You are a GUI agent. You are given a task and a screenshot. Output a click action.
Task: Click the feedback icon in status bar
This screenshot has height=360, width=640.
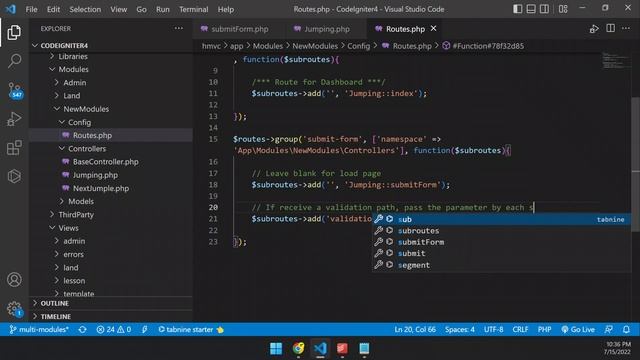[x=609, y=329]
